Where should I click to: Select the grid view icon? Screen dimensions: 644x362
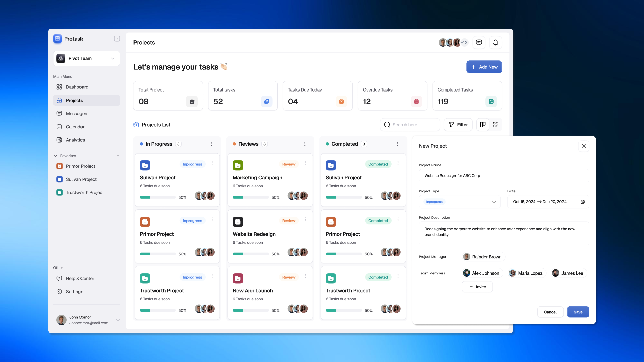click(496, 124)
